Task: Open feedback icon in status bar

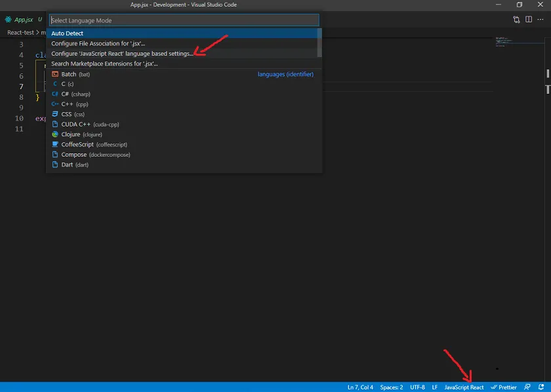Action: (527, 387)
